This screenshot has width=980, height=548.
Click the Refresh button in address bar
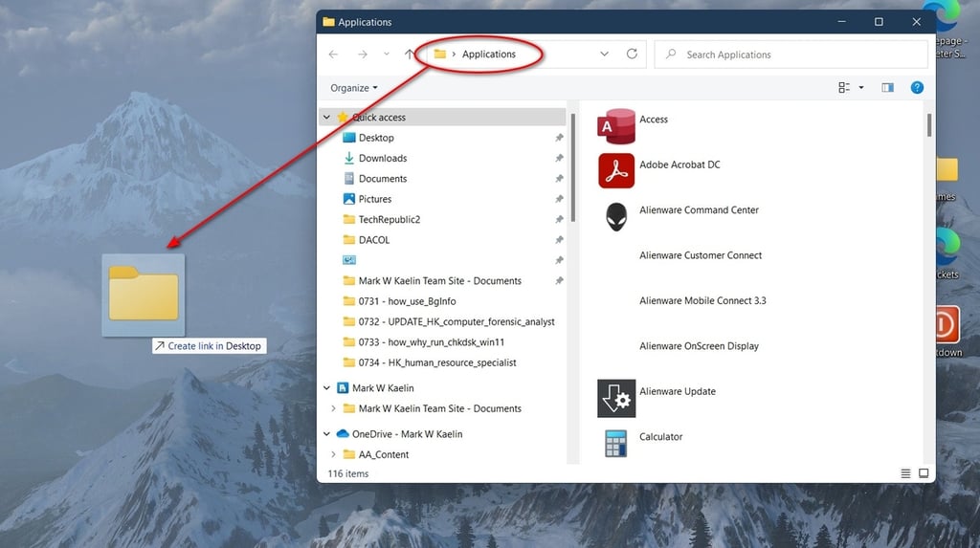632,55
